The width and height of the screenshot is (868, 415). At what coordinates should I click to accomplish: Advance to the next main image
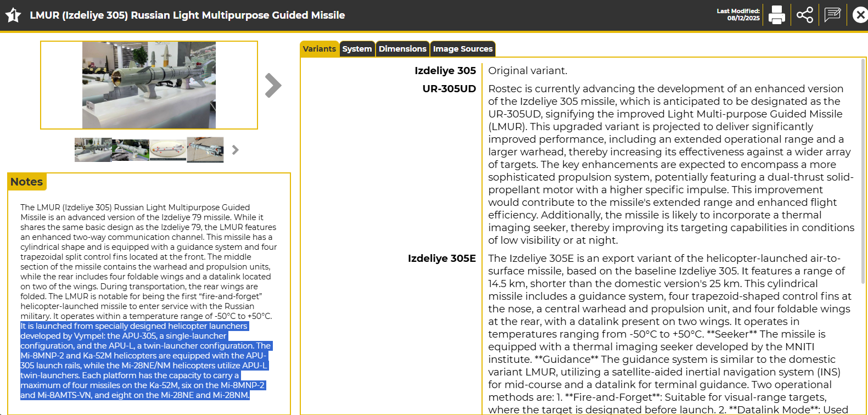(273, 86)
